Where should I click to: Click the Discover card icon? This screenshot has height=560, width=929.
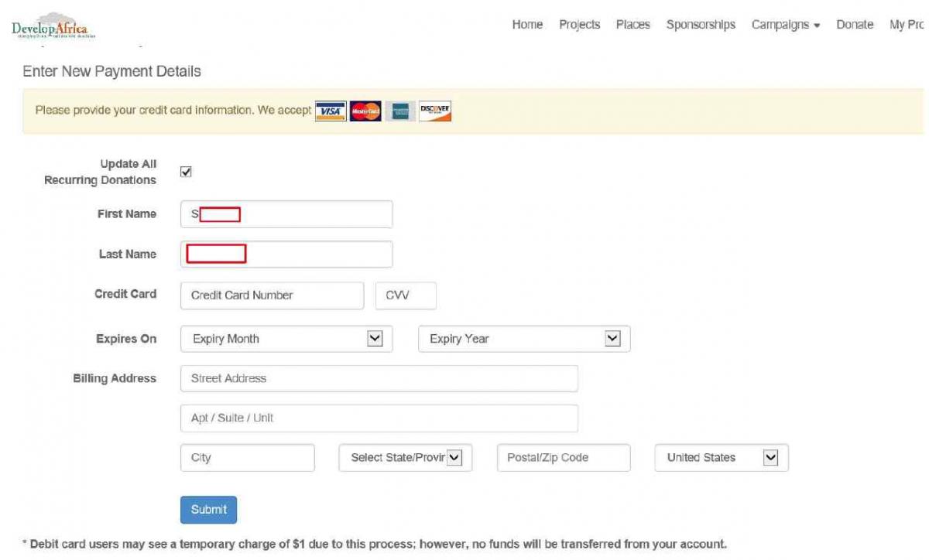pos(434,111)
